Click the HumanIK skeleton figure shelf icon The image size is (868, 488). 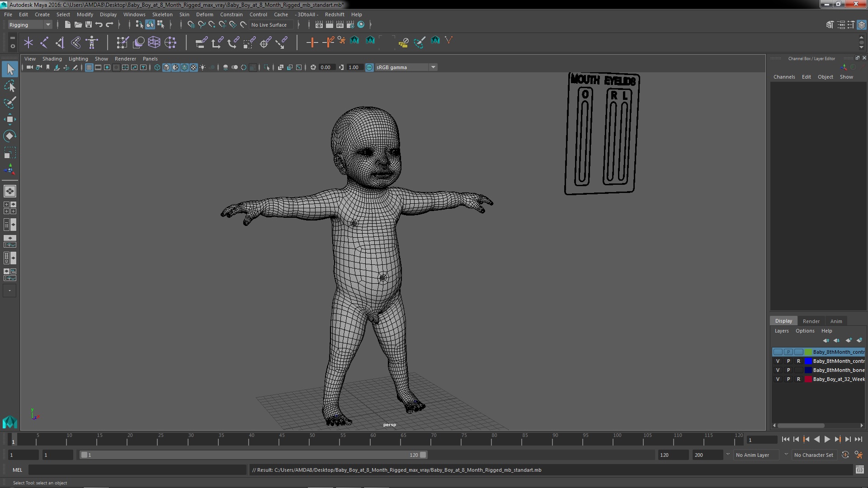pyautogui.click(x=92, y=42)
